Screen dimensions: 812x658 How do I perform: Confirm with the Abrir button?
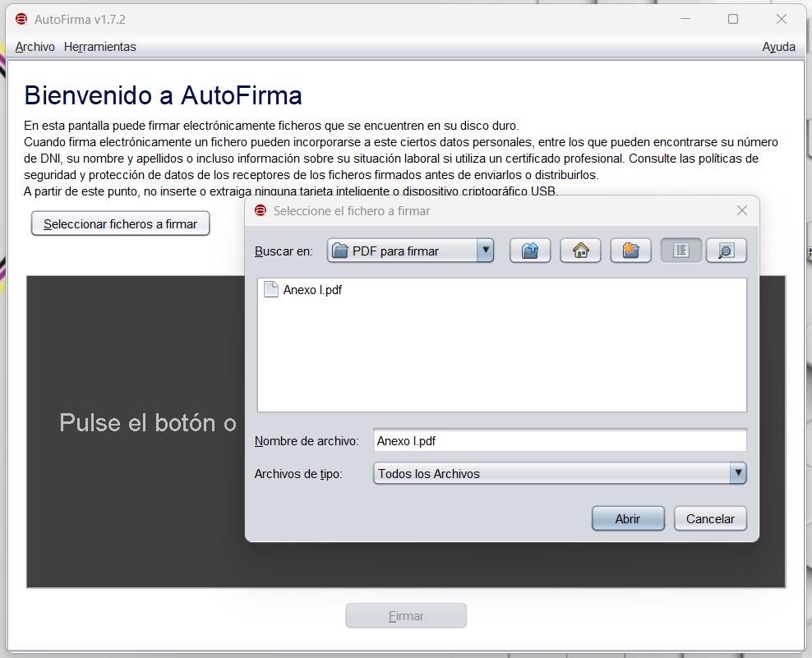point(628,518)
